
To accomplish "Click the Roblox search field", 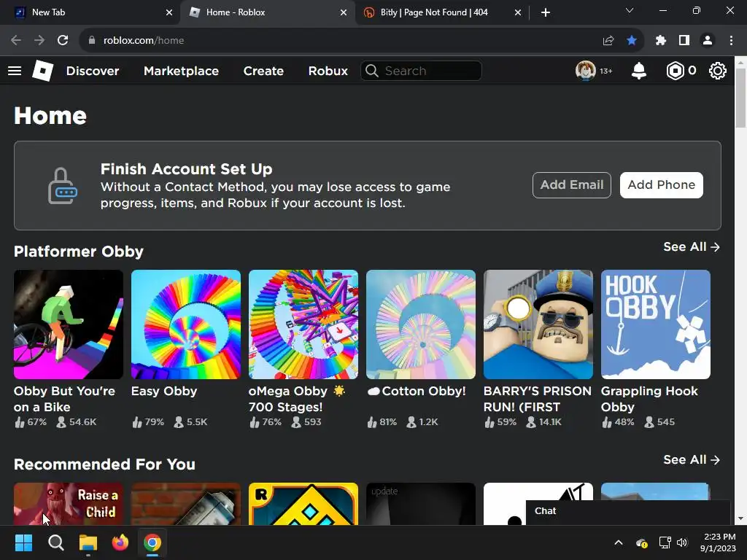I will coord(421,71).
